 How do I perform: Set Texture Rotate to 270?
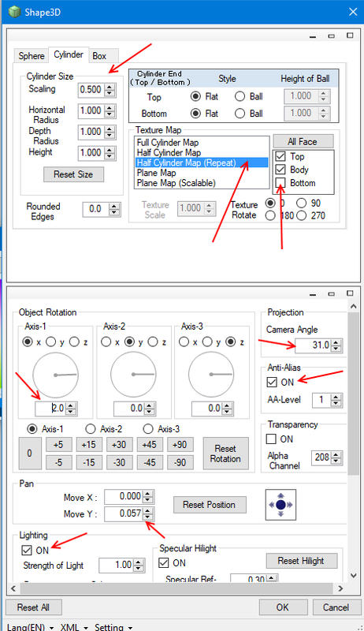pyautogui.click(x=301, y=215)
